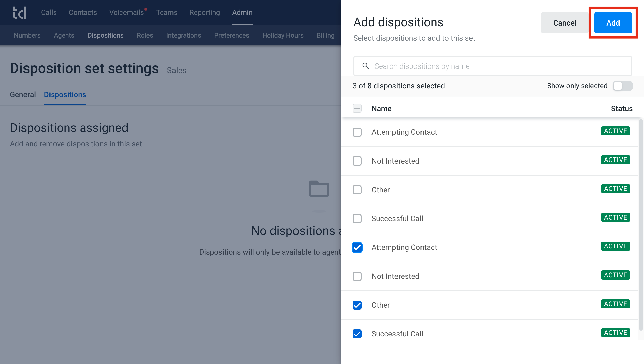This screenshot has height=364, width=644.
Task: Click the Contacts navigation icon
Action: click(83, 12)
